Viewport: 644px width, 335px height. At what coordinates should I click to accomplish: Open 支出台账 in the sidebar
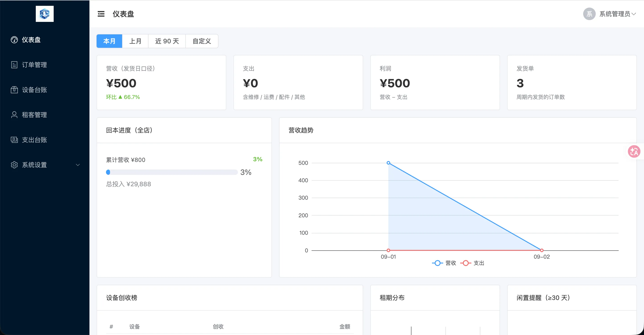click(45, 140)
